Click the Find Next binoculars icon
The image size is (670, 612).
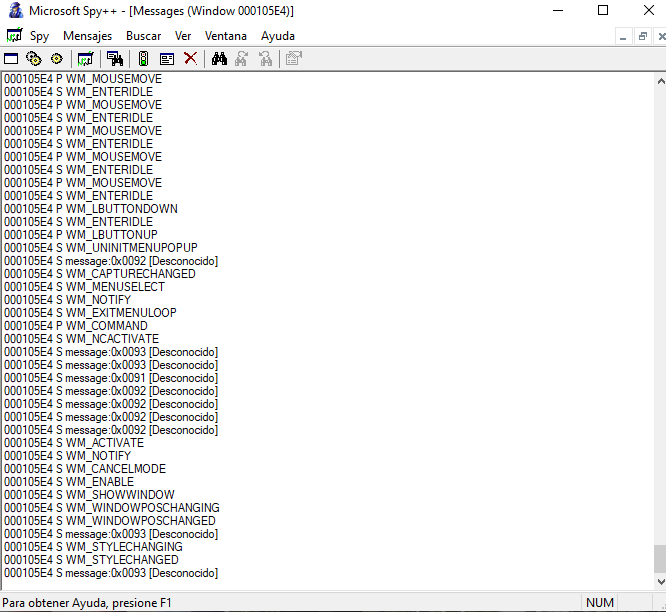[241, 59]
